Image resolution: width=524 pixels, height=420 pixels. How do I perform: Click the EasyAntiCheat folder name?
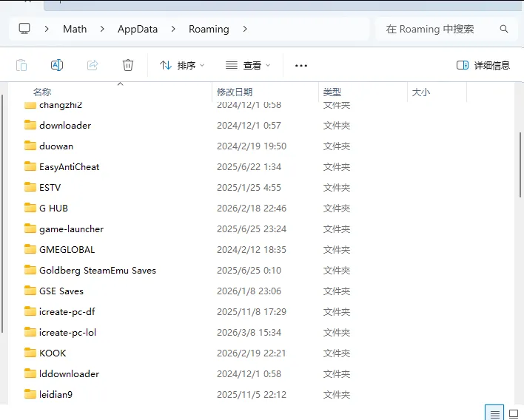69,167
